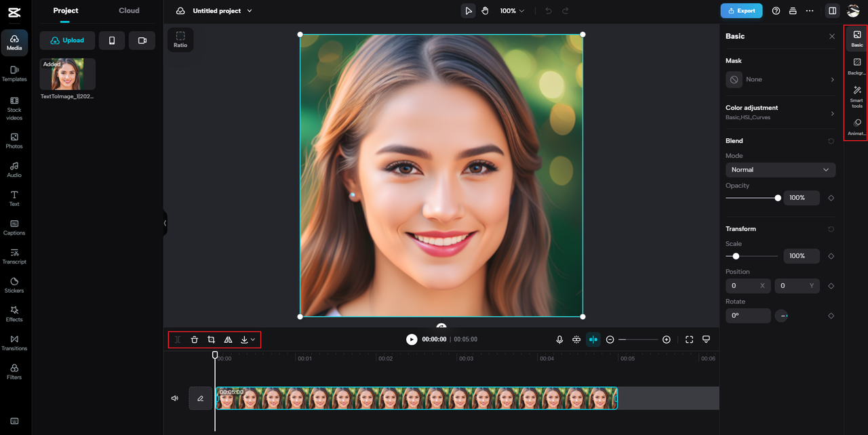Open the Smart tools tab
Image resolution: width=868 pixels, height=435 pixels.
tap(857, 97)
